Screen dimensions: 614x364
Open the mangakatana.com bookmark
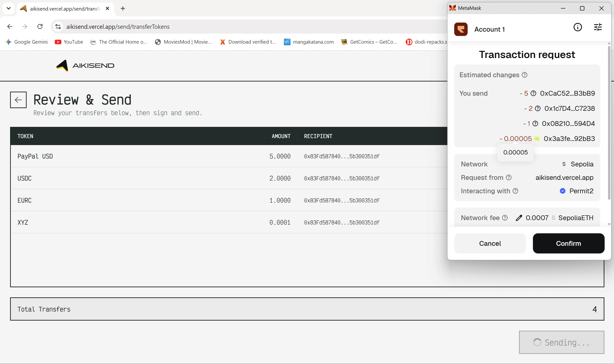[x=309, y=42]
